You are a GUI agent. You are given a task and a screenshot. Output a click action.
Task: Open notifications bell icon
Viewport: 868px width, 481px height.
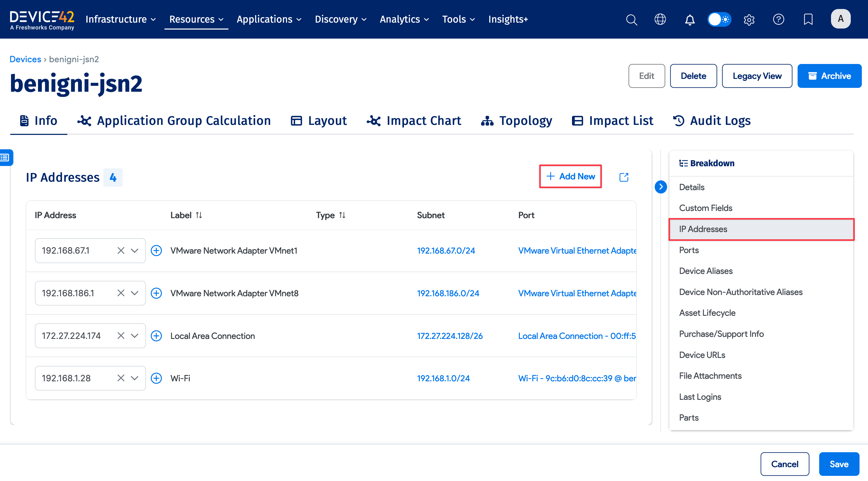point(690,20)
